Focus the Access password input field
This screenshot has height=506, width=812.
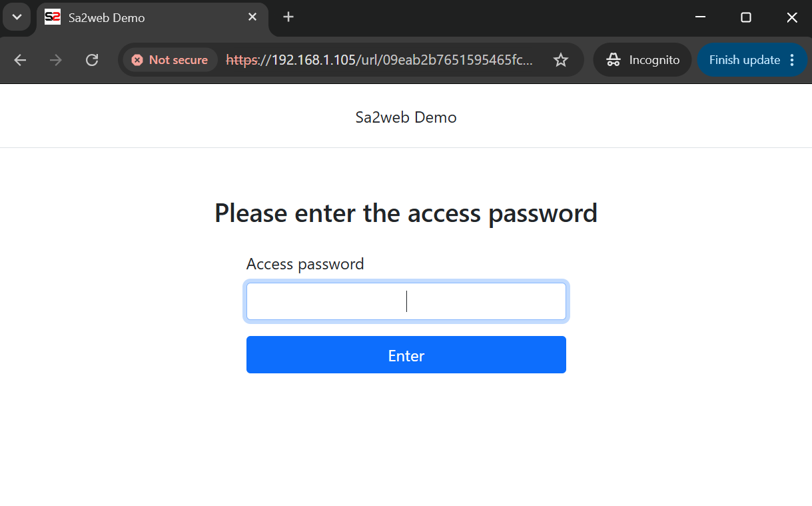tap(406, 301)
